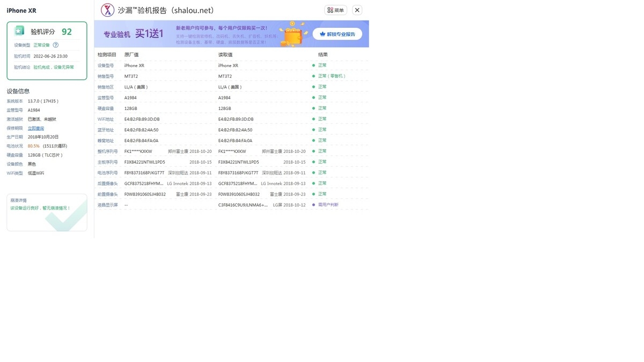Click 郑州富士康 2018-10-20 in the 读取值 column
The height and width of the screenshot is (362, 644).
click(x=283, y=151)
